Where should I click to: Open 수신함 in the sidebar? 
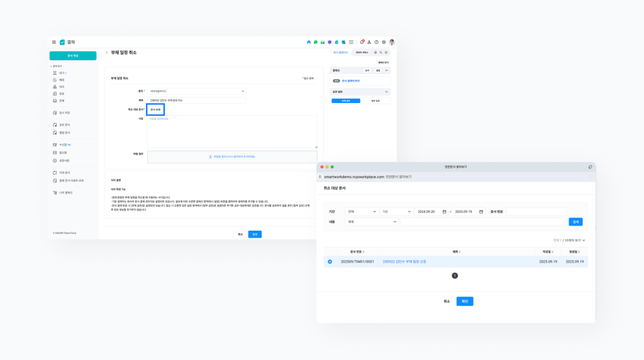tap(64, 145)
